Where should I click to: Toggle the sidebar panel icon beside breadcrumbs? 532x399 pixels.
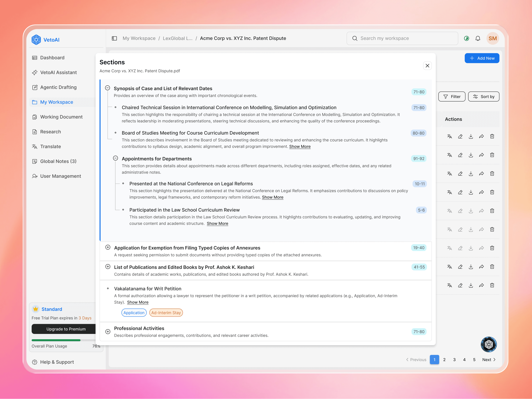pyautogui.click(x=114, y=39)
